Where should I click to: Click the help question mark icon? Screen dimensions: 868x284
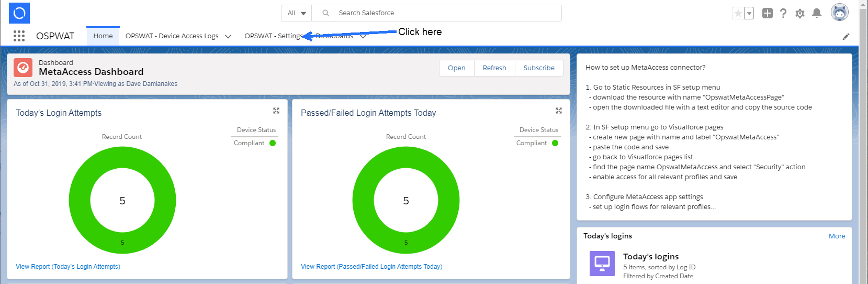[x=783, y=14]
